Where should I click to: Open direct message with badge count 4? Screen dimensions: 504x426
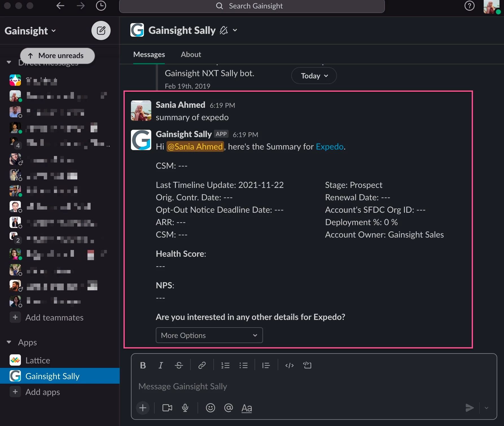point(60,143)
